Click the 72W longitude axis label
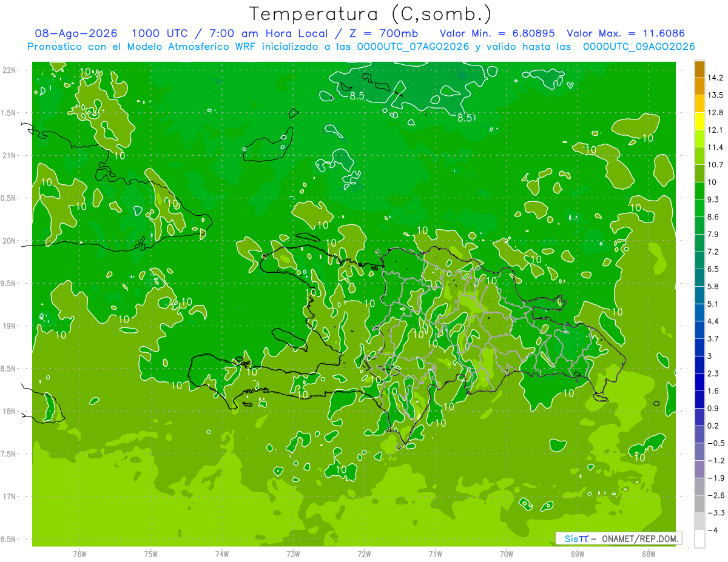The width and height of the screenshot is (728, 562). [364, 554]
